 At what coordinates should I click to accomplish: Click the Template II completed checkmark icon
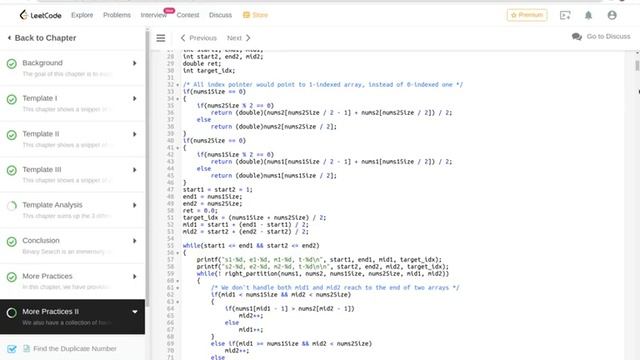point(12,135)
